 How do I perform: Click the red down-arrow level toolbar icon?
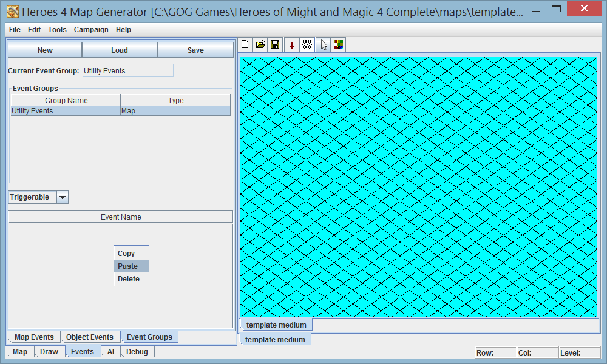click(292, 44)
